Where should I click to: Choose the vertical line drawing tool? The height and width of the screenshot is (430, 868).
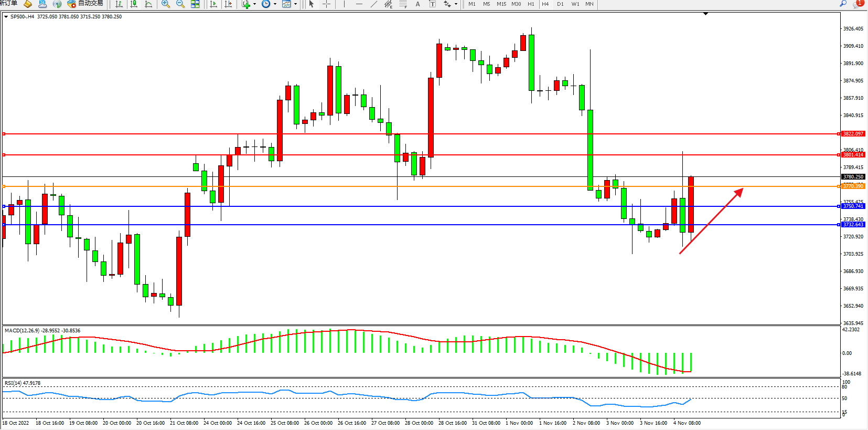[x=344, y=4]
